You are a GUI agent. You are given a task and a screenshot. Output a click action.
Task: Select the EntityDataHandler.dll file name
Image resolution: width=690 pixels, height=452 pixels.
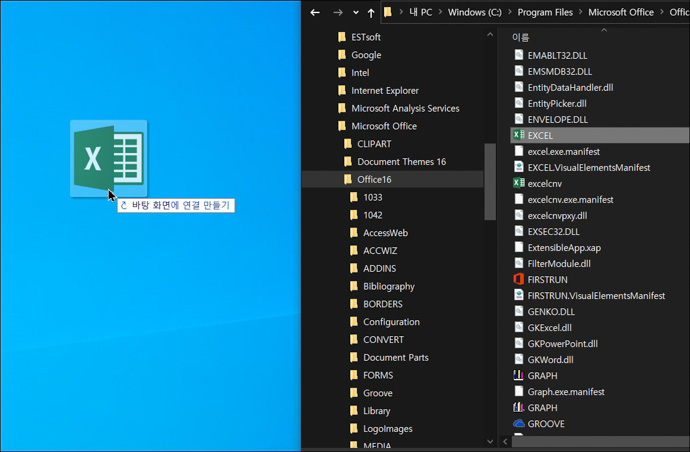[570, 87]
